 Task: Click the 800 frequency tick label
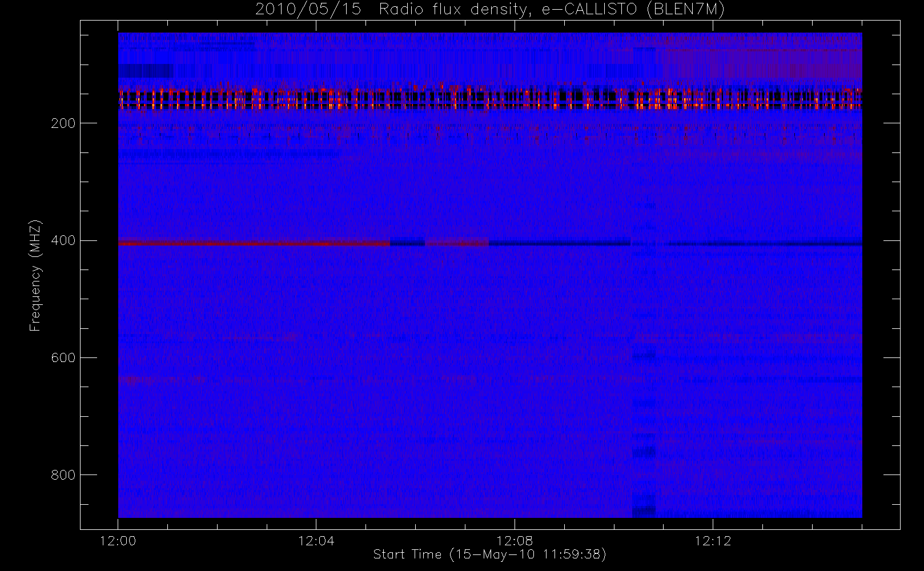[63, 475]
